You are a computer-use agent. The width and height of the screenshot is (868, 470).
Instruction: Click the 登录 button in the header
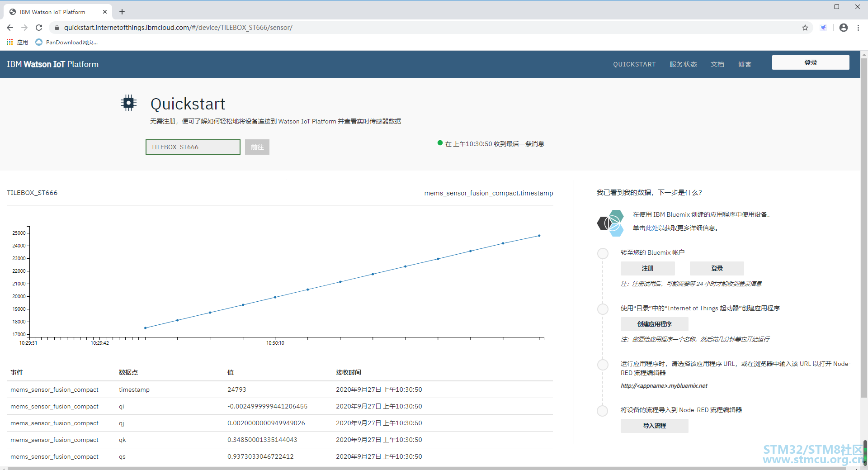click(811, 62)
